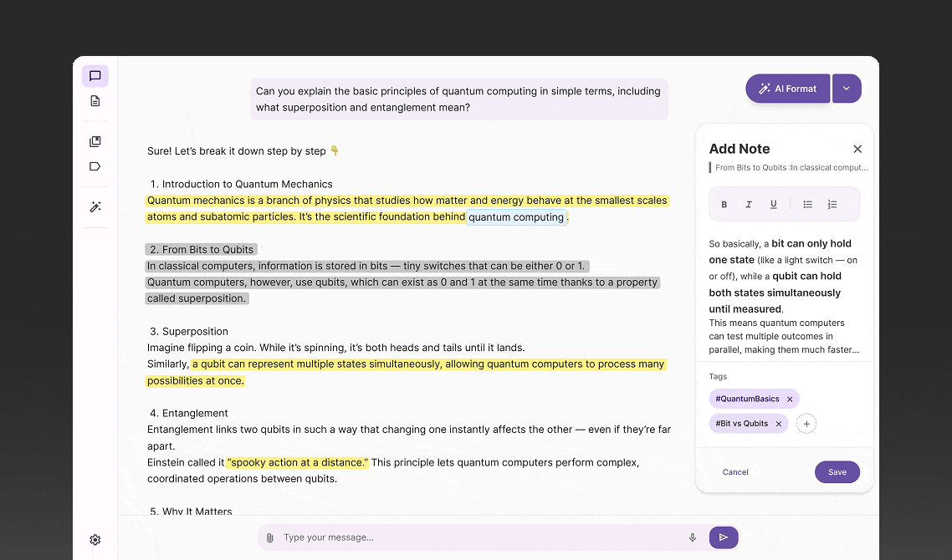The width and height of the screenshot is (952, 560).
Task: Expand the AI Format dropdown arrow
Action: 847,89
